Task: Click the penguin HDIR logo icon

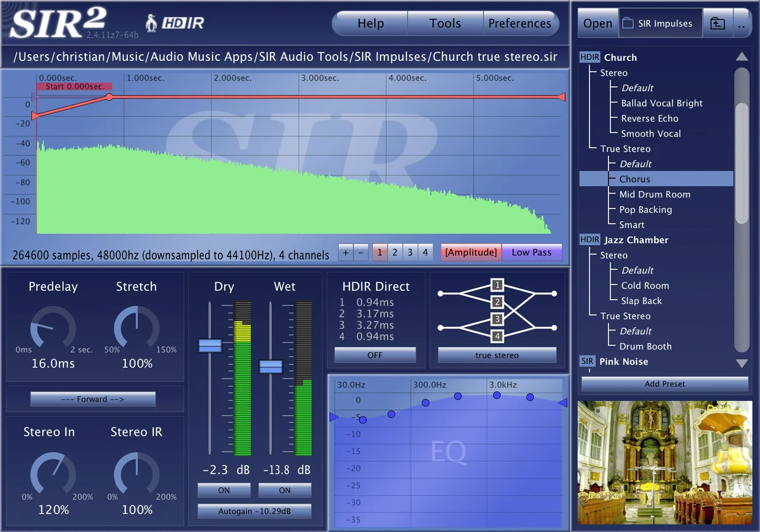Action: [x=151, y=24]
